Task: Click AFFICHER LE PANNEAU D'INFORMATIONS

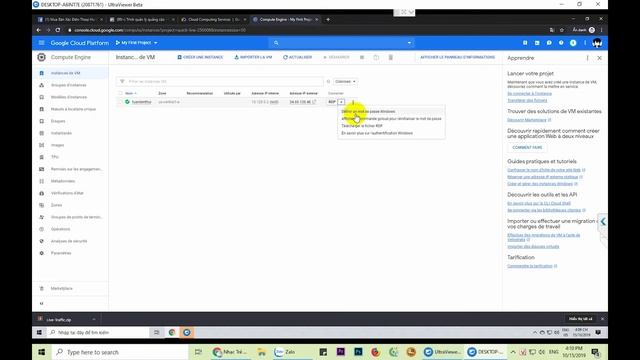Action: point(458,58)
